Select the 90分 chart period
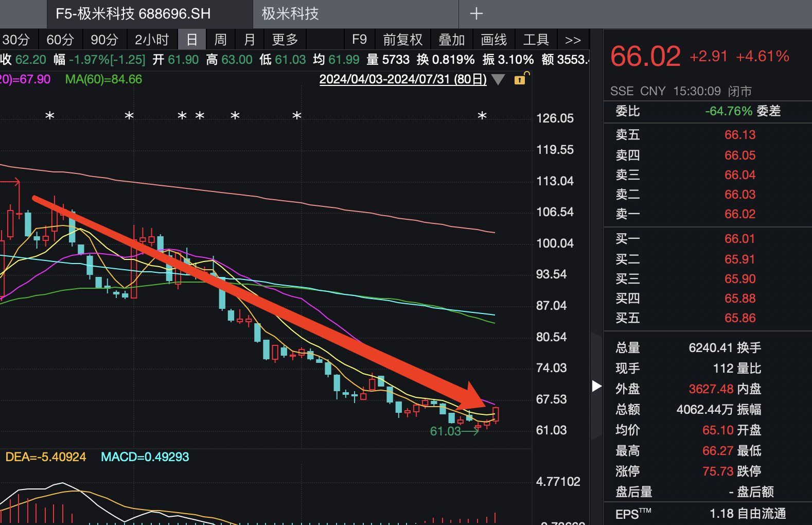The width and height of the screenshot is (812, 525). (x=104, y=40)
